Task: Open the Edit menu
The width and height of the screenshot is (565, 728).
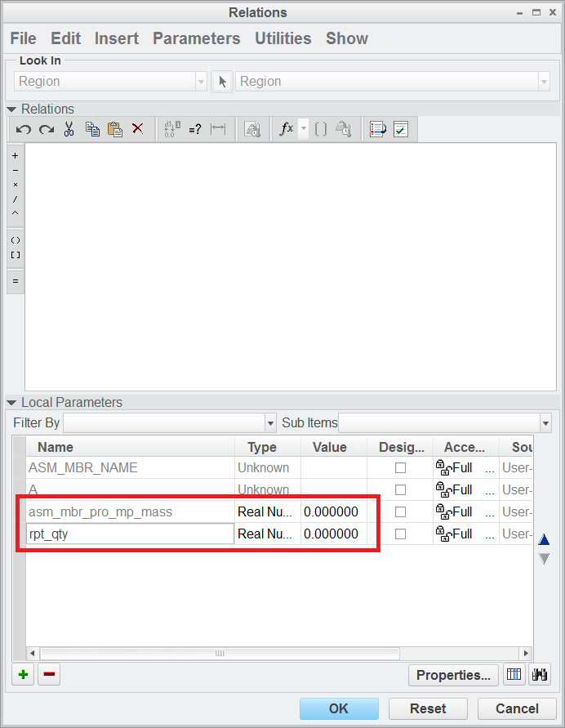Action: (x=66, y=38)
